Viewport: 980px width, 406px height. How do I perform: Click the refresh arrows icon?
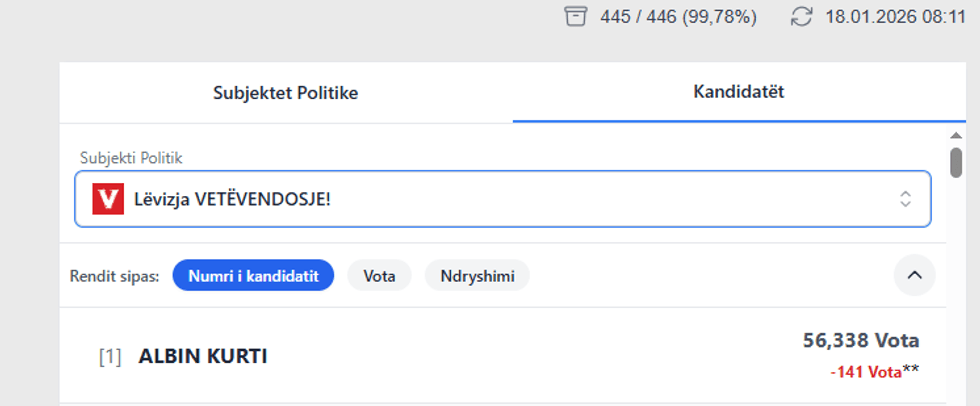[x=801, y=17]
